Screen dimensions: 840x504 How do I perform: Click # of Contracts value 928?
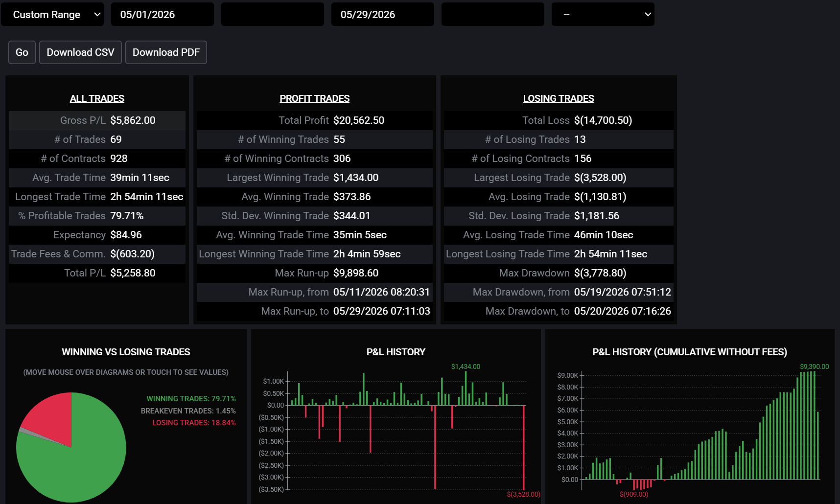(119, 159)
